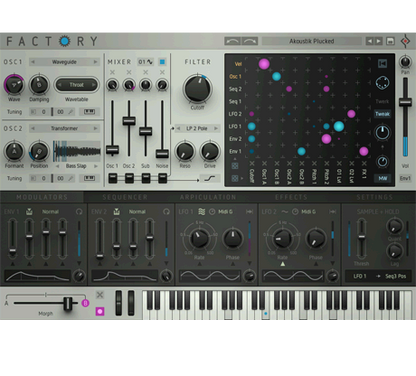The image size is (416, 376).
Task: Toggle the X above Noise mixer knob
Action: coord(162,72)
